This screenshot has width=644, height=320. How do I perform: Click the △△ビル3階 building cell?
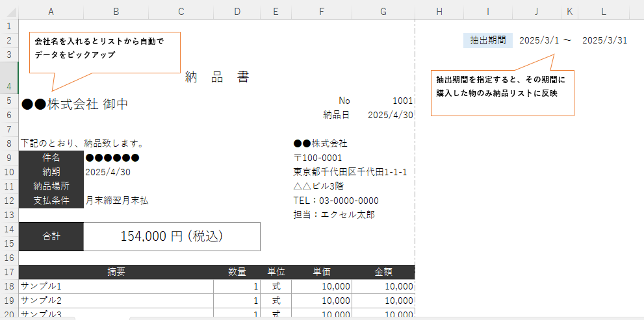point(318,186)
